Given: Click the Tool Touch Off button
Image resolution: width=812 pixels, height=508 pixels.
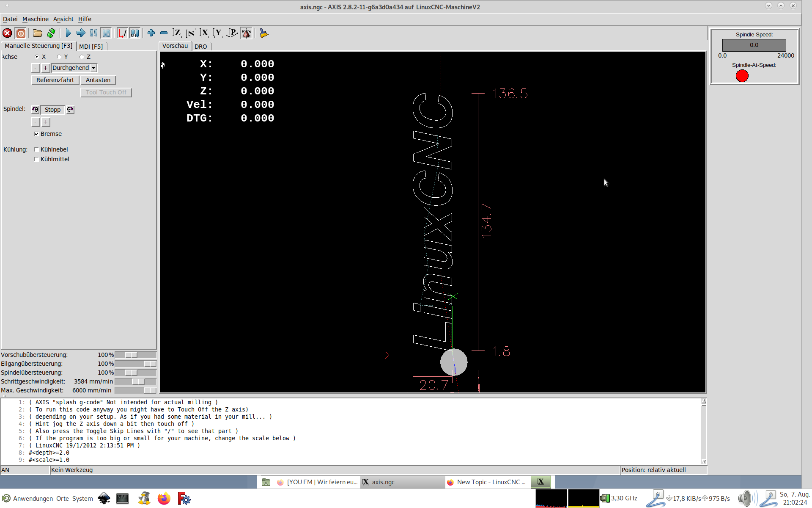Looking at the screenshot, I should click(106, 92).
